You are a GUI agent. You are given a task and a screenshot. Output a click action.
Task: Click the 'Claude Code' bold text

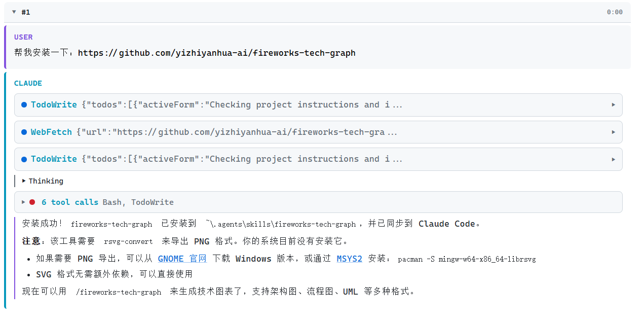tap(447, 224)
